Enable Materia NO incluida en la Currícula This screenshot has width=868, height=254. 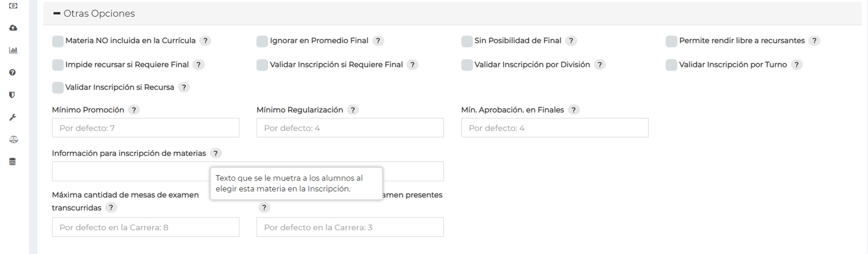[x=58, y=41]
